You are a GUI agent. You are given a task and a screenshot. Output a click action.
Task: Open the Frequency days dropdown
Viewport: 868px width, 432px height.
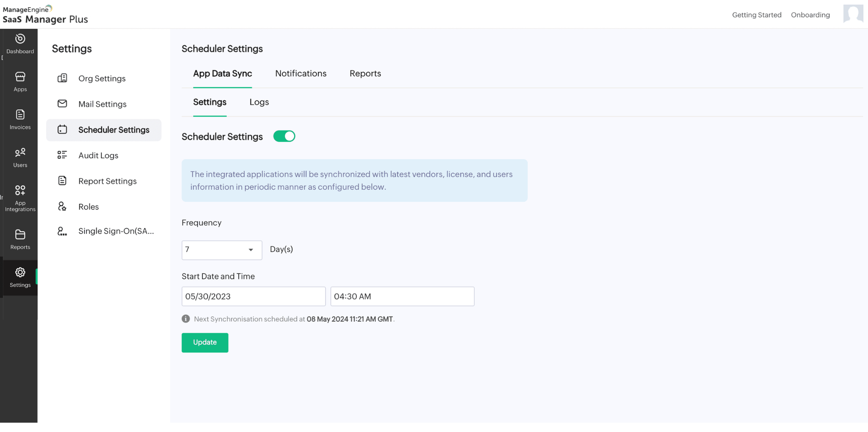pyautogui.click(x=250, y=250)
